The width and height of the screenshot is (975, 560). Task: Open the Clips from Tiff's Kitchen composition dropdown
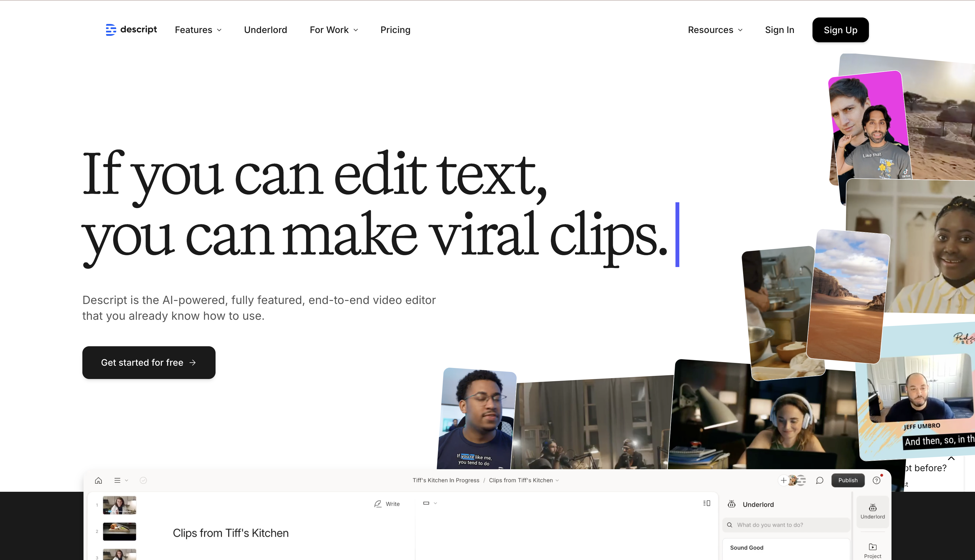pos(524,480)
